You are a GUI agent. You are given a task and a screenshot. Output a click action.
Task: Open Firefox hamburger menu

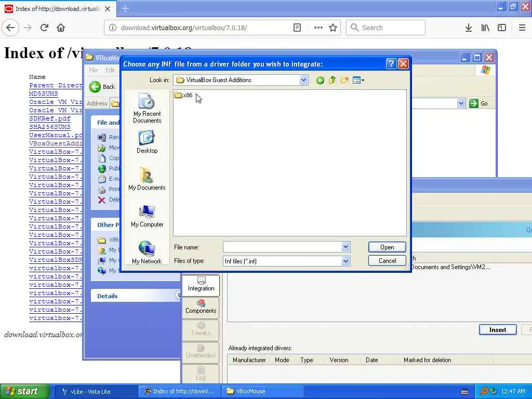[x=522, y=28]
